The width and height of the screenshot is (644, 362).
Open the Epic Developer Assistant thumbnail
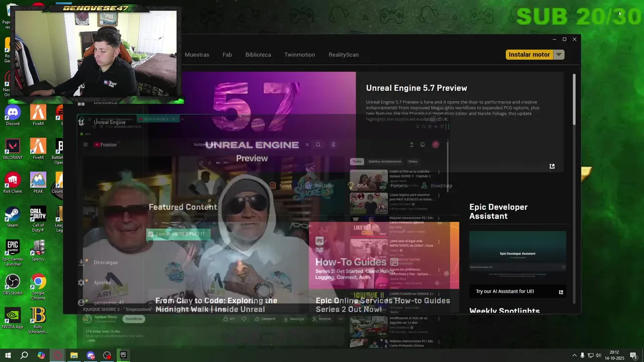click(518, 257)
